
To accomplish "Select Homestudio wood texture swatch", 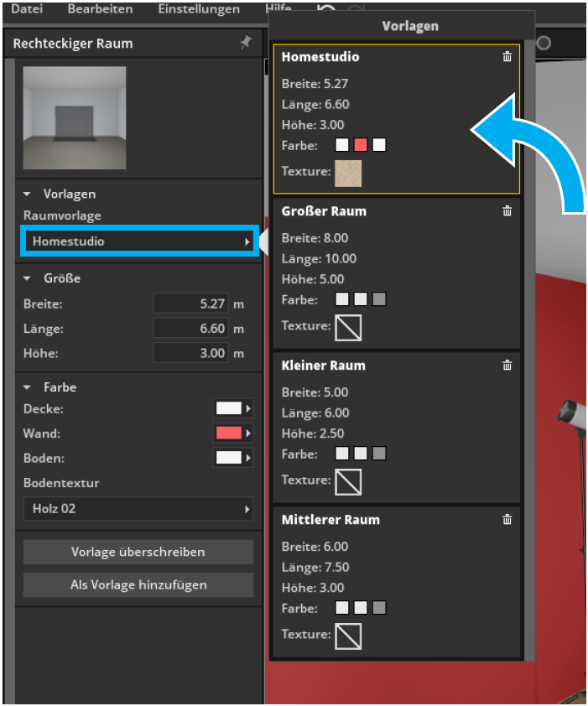I will 348,174.
